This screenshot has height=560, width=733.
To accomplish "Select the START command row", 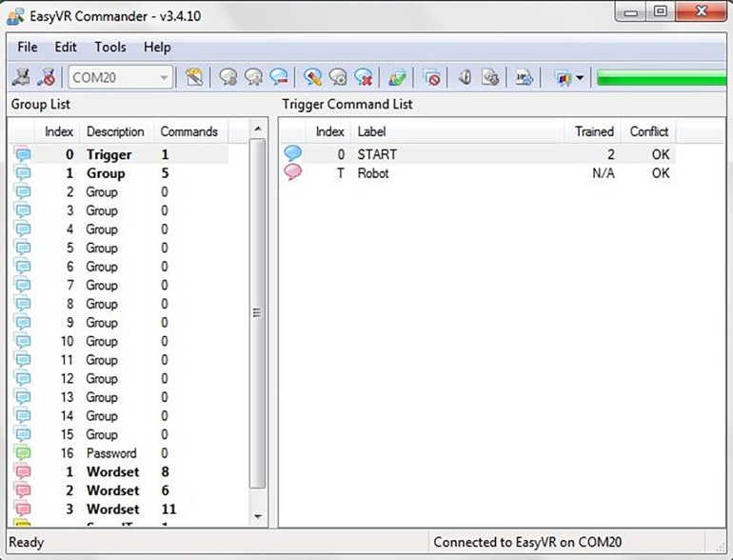I will coord(479,154).
